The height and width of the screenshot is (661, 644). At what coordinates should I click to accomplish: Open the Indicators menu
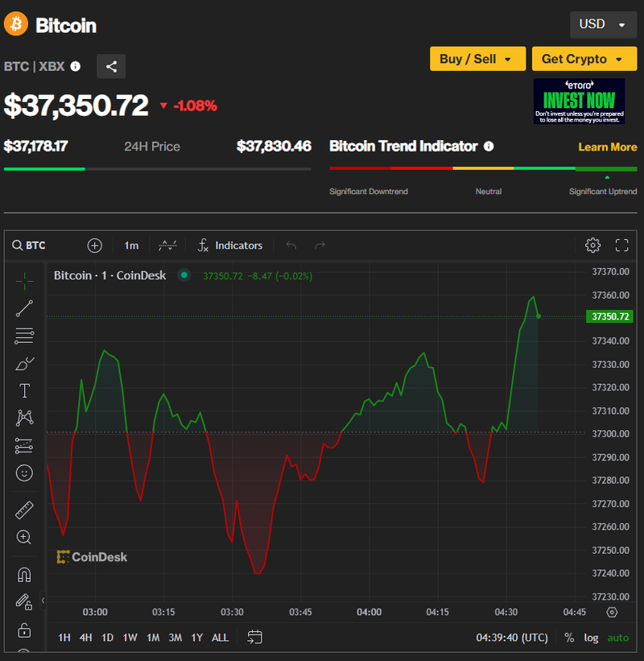pos(230,246)
